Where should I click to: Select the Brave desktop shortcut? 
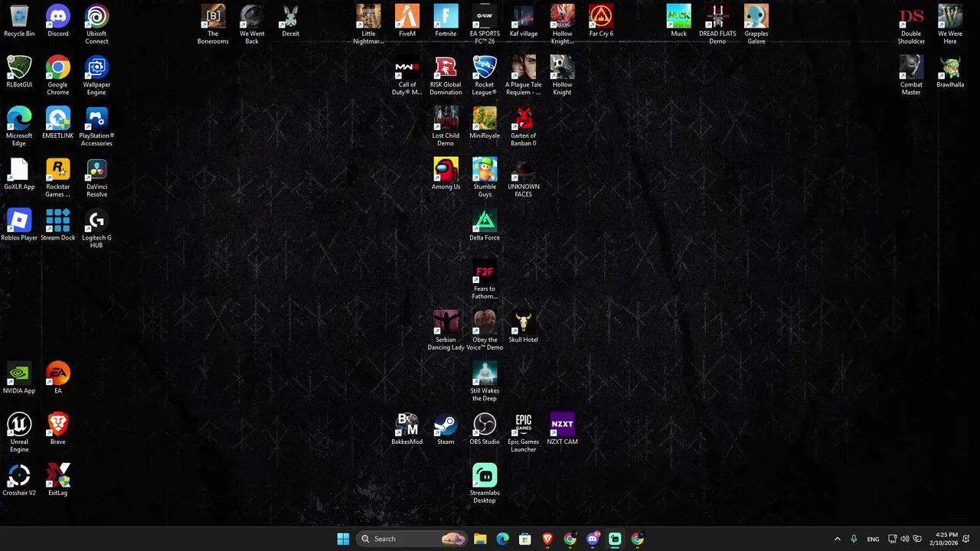coord(58,429)
